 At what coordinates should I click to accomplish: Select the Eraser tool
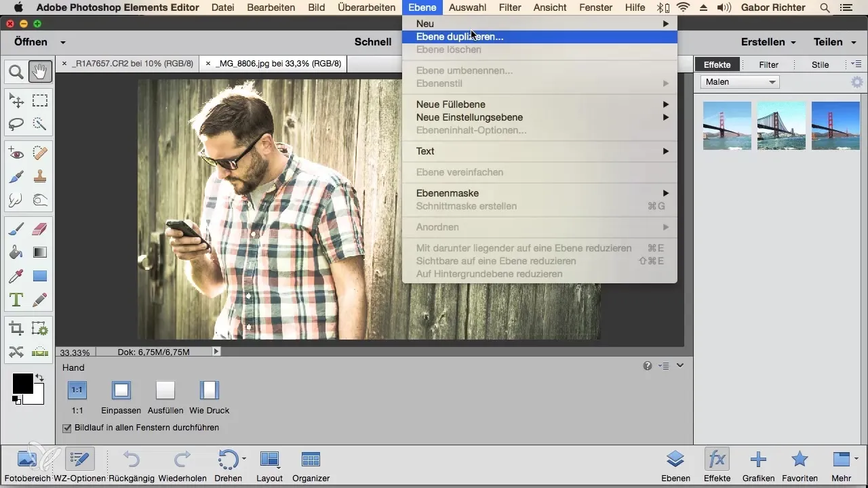(x=40, y=230)
